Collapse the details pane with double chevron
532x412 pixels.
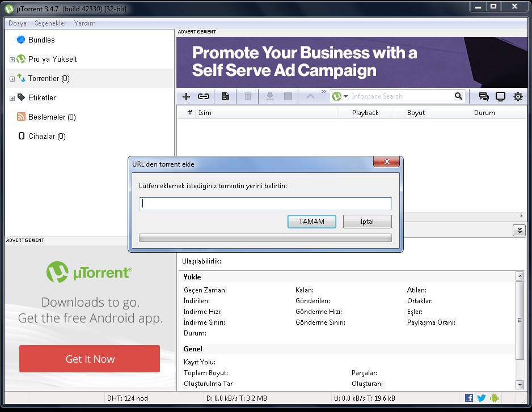pyautogui.click(x=519, y=231)
